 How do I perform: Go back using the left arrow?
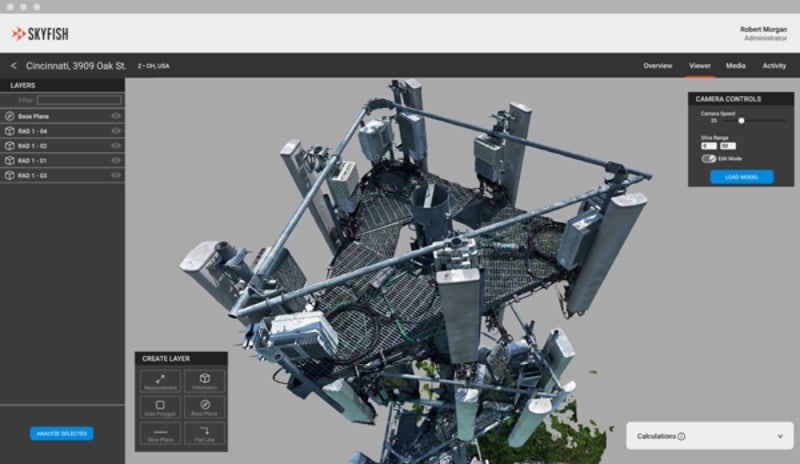13,66
